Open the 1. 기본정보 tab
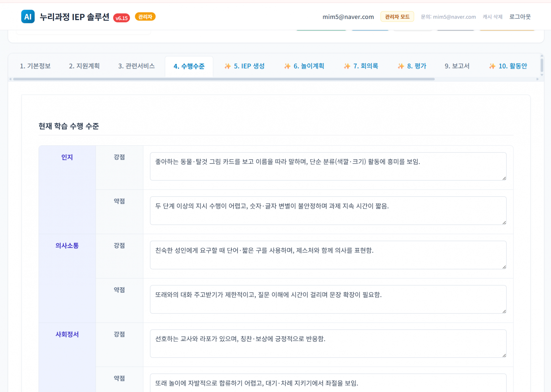The width and height of the screenshot is (551, 392). coord(35,66)
